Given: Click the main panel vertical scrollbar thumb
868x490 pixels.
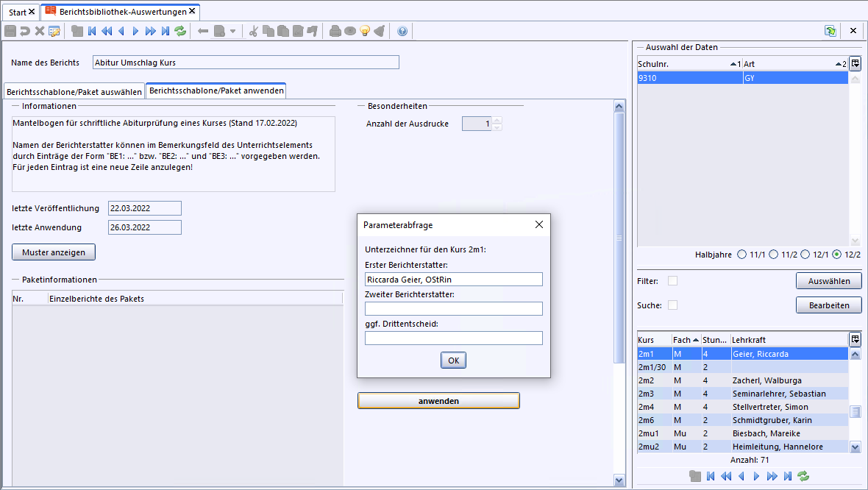Looking at the screenshot, I should tap(619, 238).
